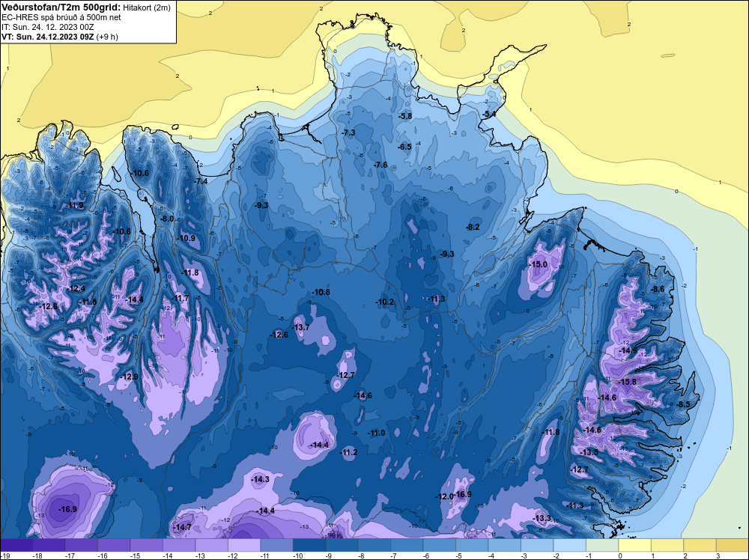Click the -7.6 temperature value
Image resolution: width=749 pixels, height=560 pixels.
[x=380, y=165]
